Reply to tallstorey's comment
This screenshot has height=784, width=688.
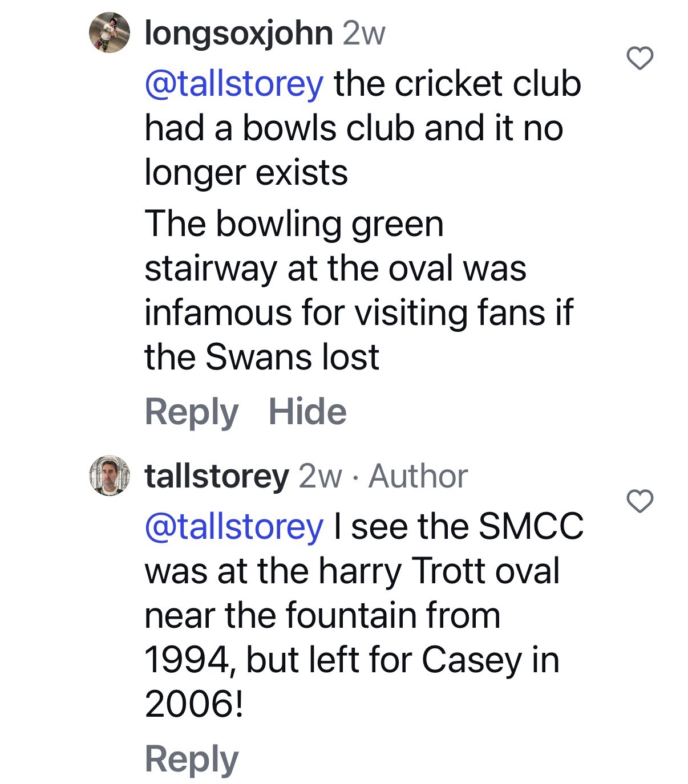(191, 759)
